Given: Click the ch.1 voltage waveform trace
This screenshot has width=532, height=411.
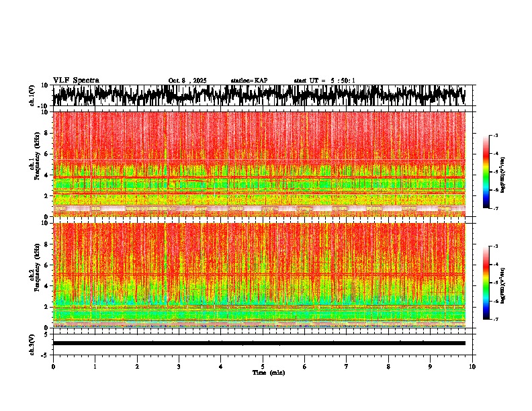Looking at the screenshot, I should [259, 95].
